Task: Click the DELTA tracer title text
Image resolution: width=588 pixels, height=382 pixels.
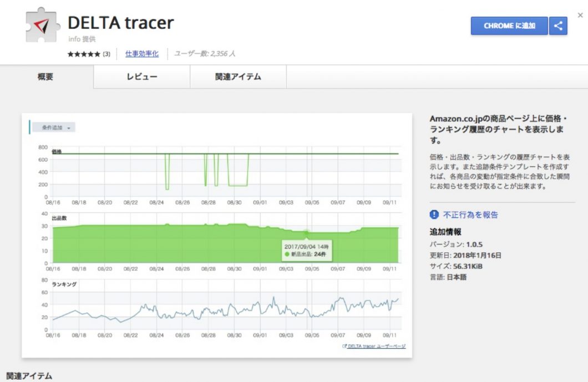Action: pyautogui.click(x=121, y=23)
